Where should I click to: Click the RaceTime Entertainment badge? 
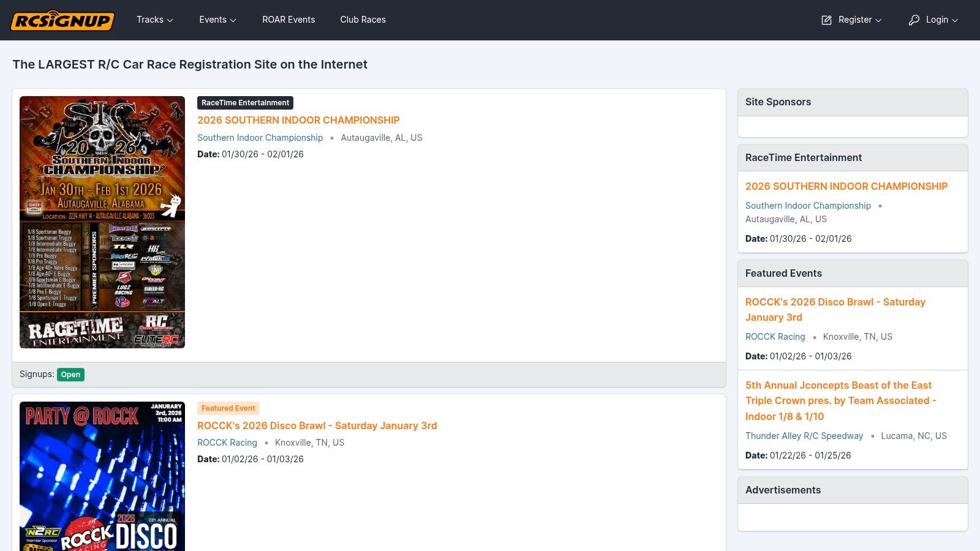[x=245, y=103]
